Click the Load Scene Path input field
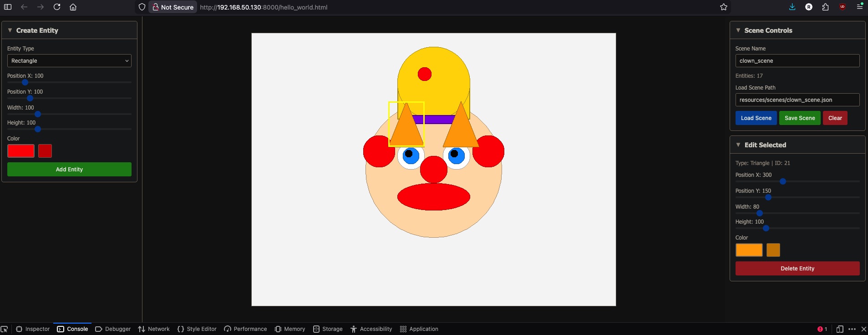 click(797, 100)
